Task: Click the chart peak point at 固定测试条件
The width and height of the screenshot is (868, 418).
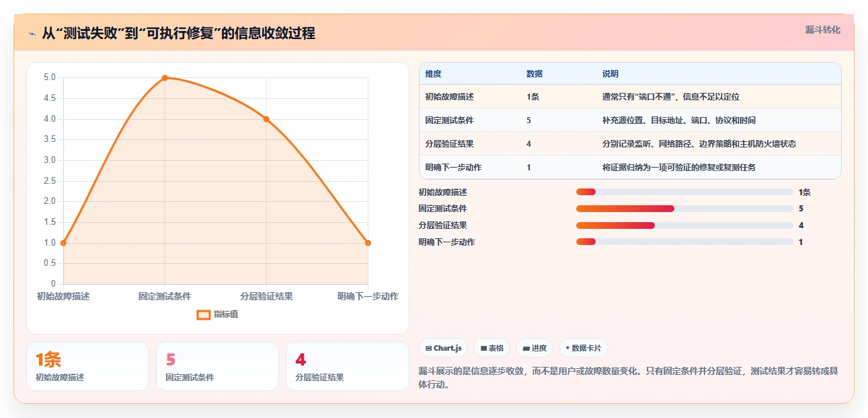Action: click(165, 78)
